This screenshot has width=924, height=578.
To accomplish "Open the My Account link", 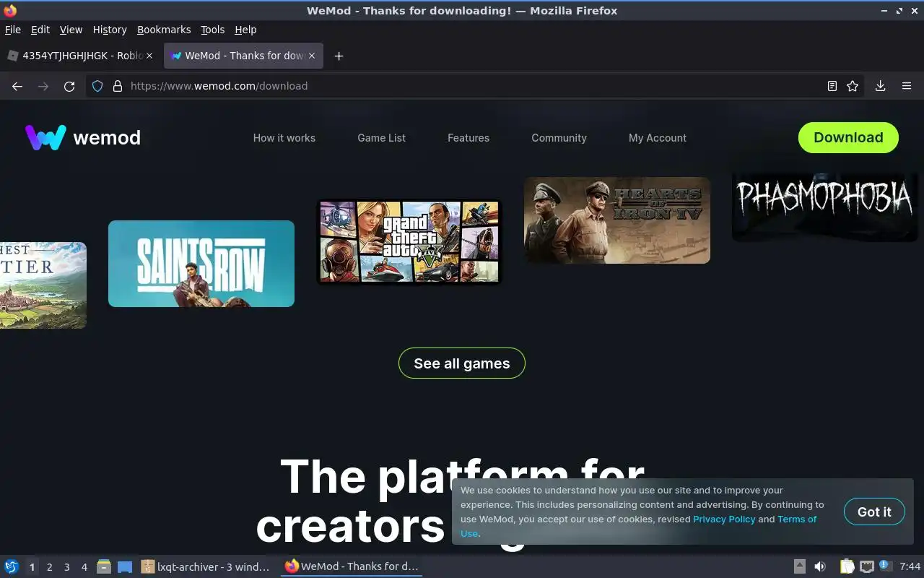I will click(x=658, y=138).
